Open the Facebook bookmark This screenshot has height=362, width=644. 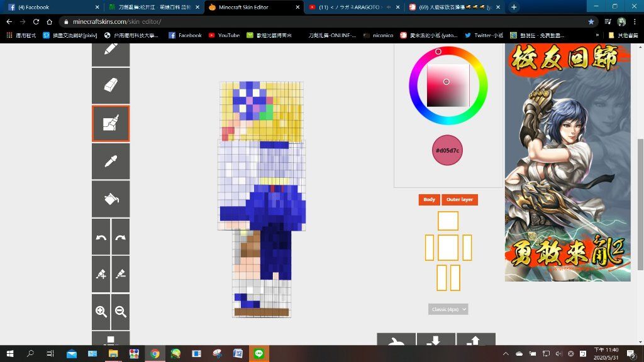click(x=186, y=35)
